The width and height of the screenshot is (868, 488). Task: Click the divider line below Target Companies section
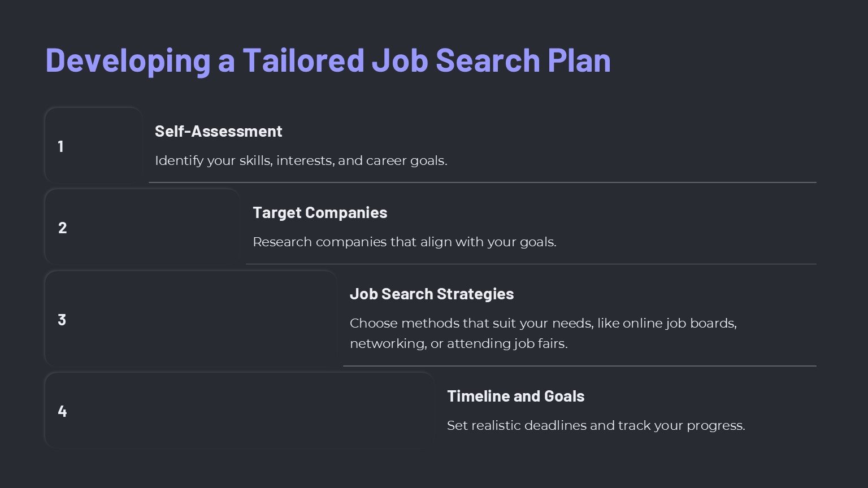pyautogui.click(x=531, y=264)
